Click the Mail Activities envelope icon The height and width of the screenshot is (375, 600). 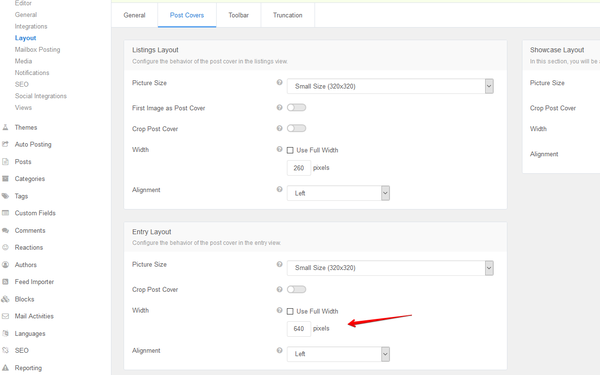pyautogui.click(x=5, y=316)
